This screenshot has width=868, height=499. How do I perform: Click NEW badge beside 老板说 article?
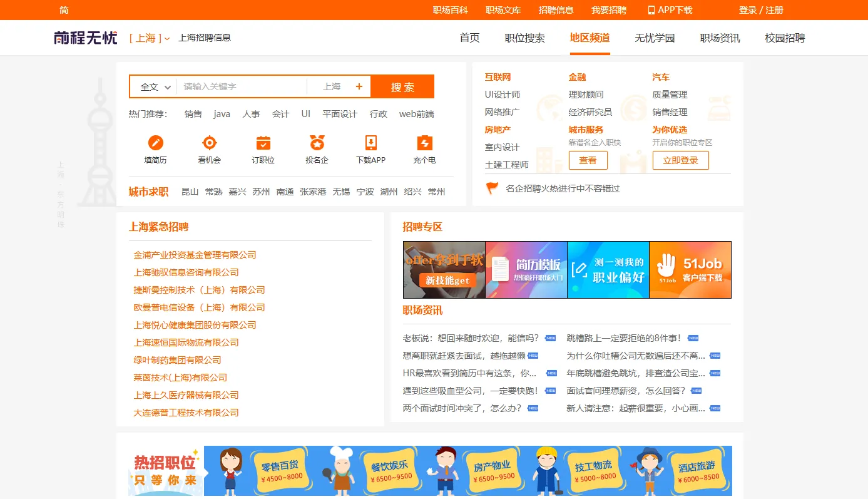551,338
